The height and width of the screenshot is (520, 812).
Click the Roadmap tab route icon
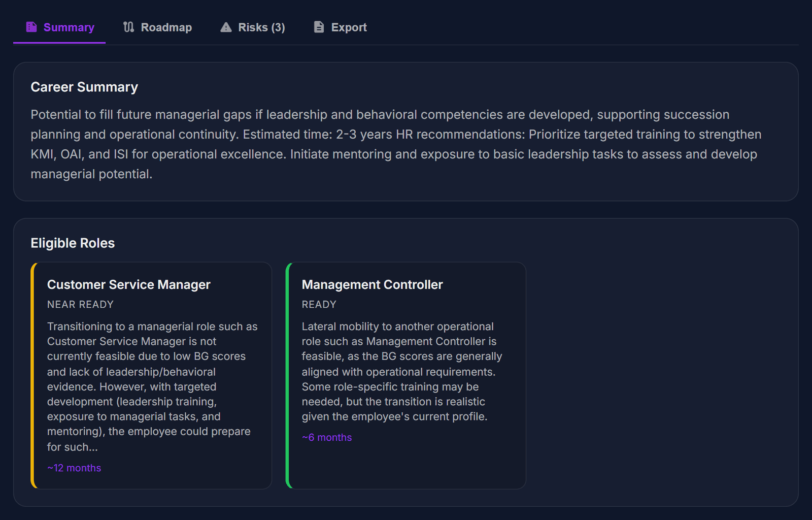click(x=129, y=27)
